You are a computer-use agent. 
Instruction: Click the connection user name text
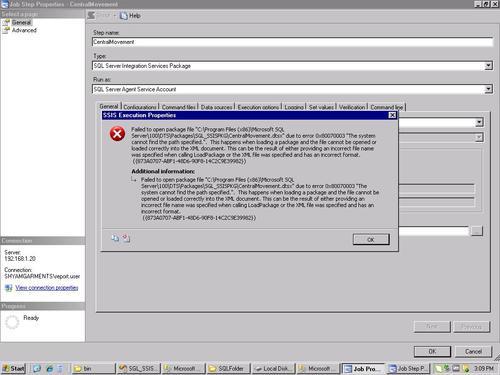42,276
